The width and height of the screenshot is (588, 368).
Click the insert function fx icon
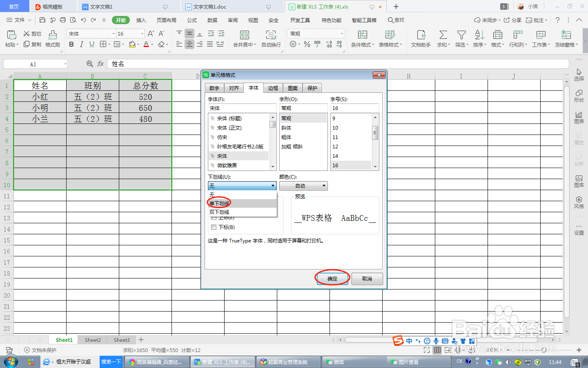pos(100,64)
